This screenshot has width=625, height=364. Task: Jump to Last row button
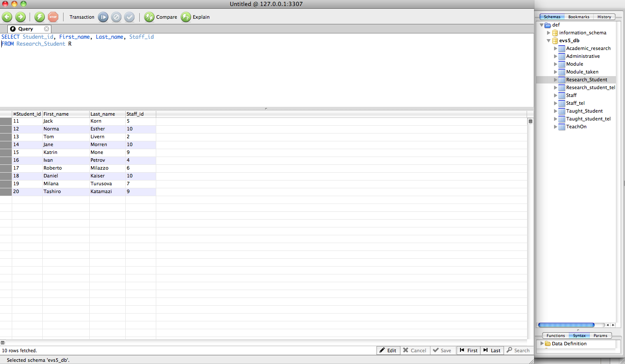coord(492,351)
